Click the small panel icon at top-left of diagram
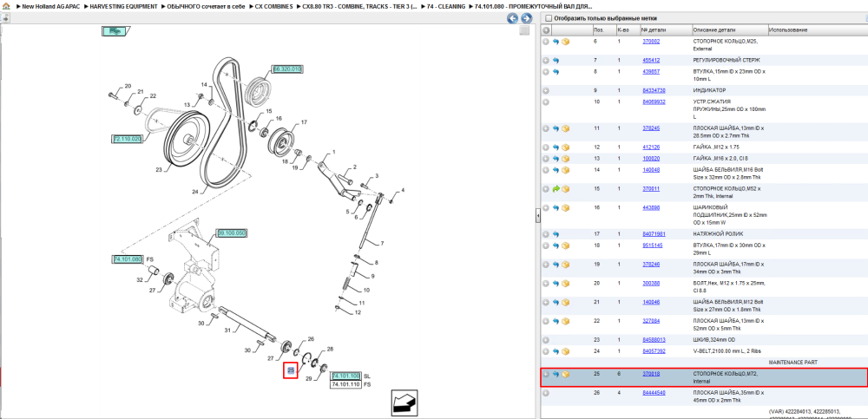The image size is (868, 419). 5,18
